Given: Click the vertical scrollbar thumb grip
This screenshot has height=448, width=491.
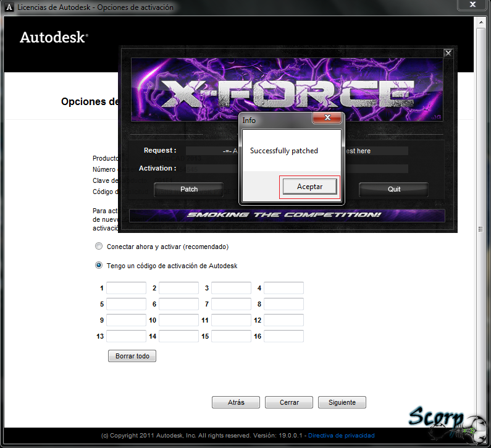Looking at the screenshot, I should pos(481,229).
